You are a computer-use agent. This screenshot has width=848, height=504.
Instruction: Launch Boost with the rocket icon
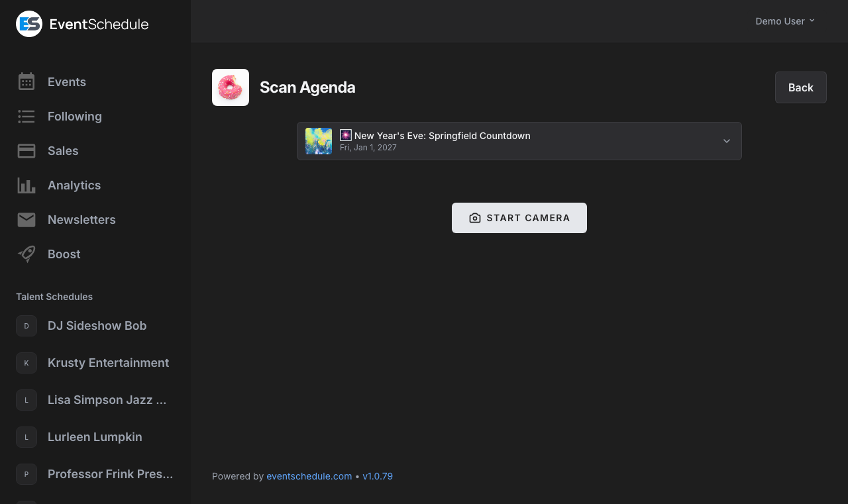tap(26, 254)
